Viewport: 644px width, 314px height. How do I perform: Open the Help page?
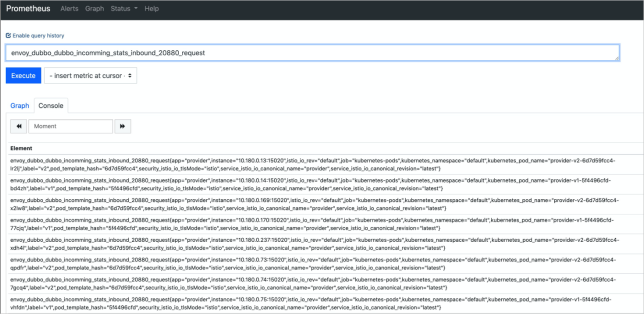point(151,9)
